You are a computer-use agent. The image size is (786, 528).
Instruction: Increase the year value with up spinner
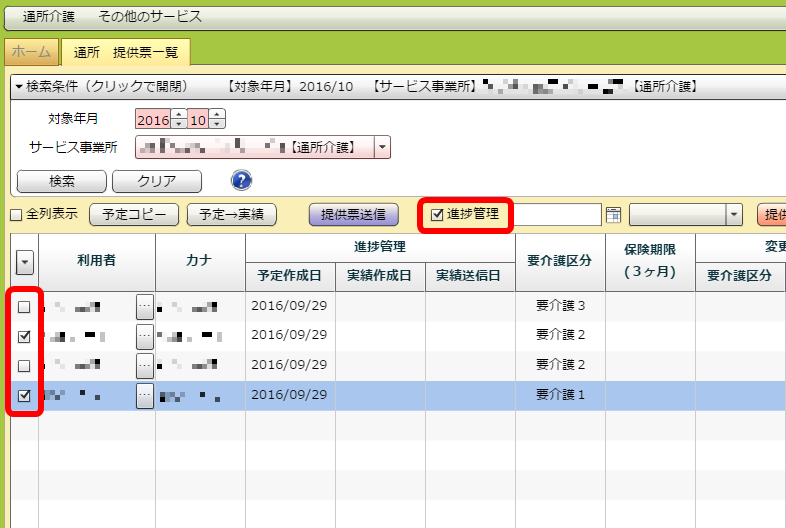pos(179,115)
